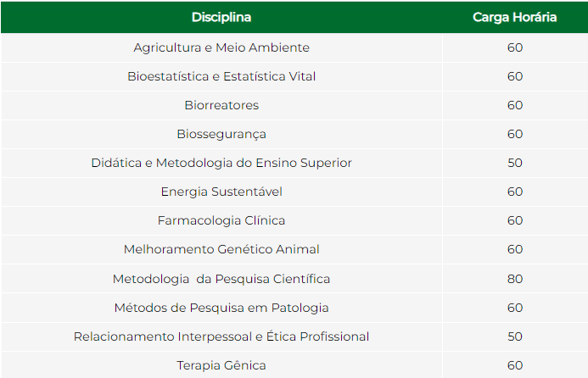This screenshot has width=588, height=378.
Task: Click the Carga Horária column header
Action: point(514,17)
